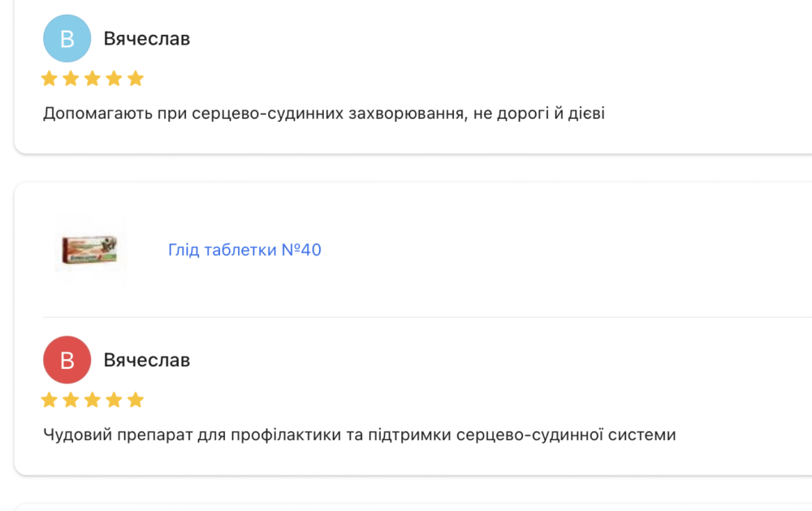The image size is (812, 511).
Task: Click the red Вячеслав avatar circle
Action: [x=67, y=360]
